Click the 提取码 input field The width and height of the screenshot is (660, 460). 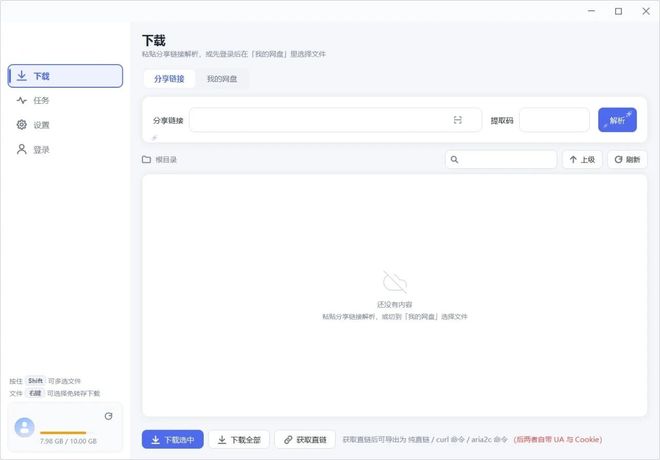[x=554, y=120]
